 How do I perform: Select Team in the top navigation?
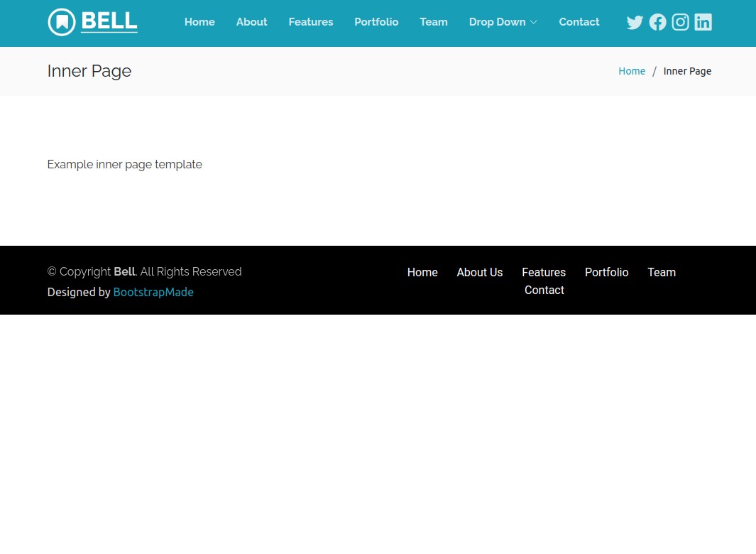click(434, 22)
